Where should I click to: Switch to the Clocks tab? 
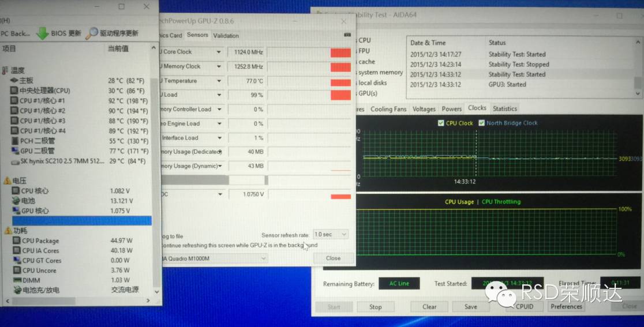477,108
